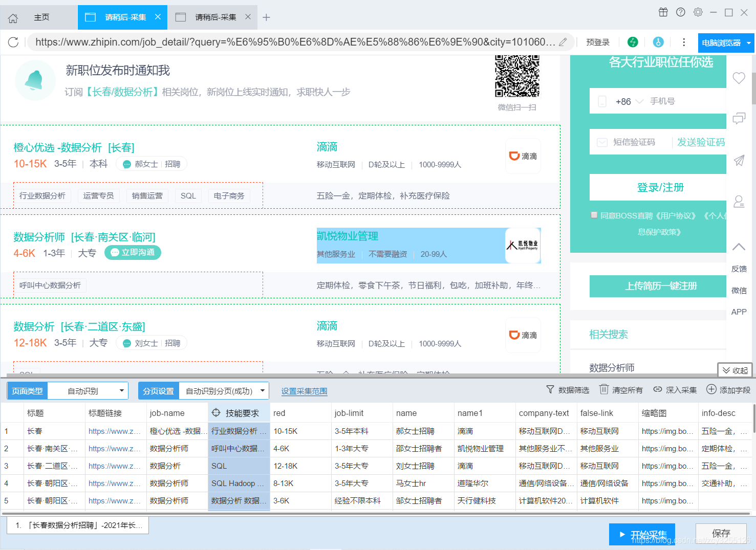Open settings gear icon in title bar
Viewport: 756px width, 550px height.
point(698,12)
